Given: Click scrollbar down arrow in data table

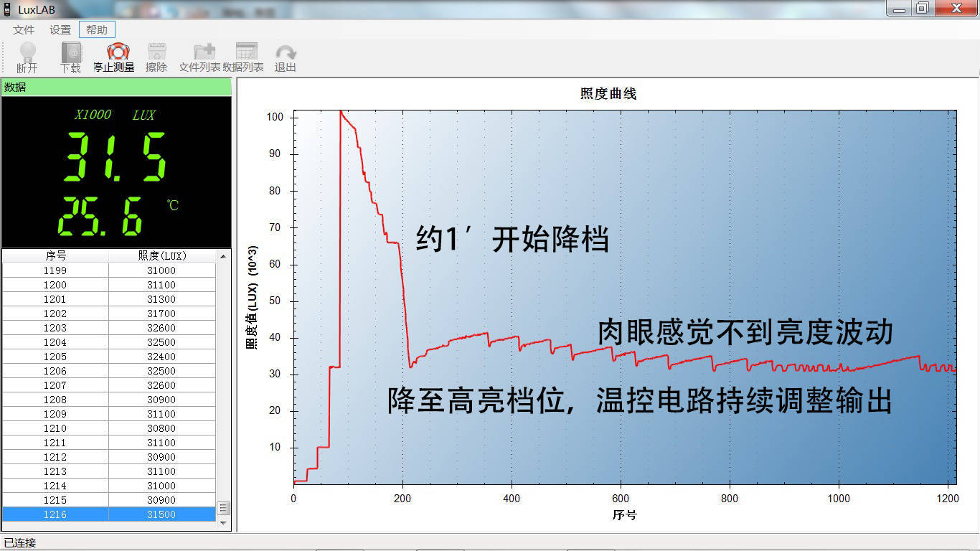Looking at the screenshot, I should coord(223,523).
